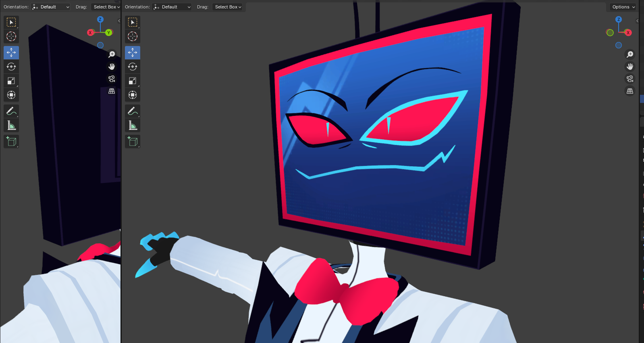This screenshot has height=343, width=644.
Task: Click blue Z axis on right viewport gizmo
Action: 619,19
